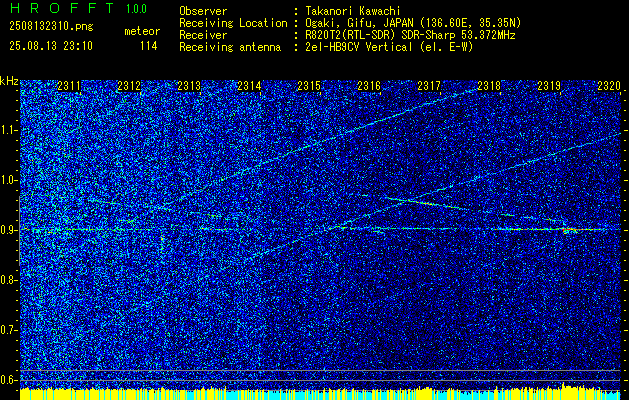The width and height of the screenshot is (629, 400).
Task: Click the 2319 time marker
Action: point(549,86)
